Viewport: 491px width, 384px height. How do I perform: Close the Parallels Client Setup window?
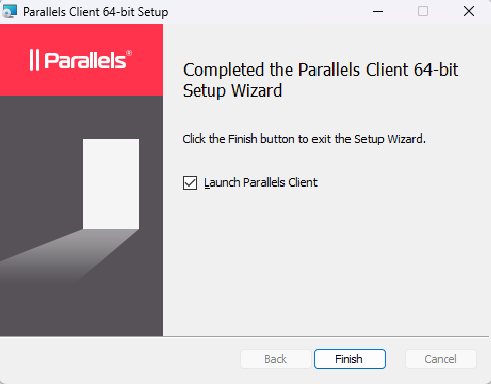469,11
